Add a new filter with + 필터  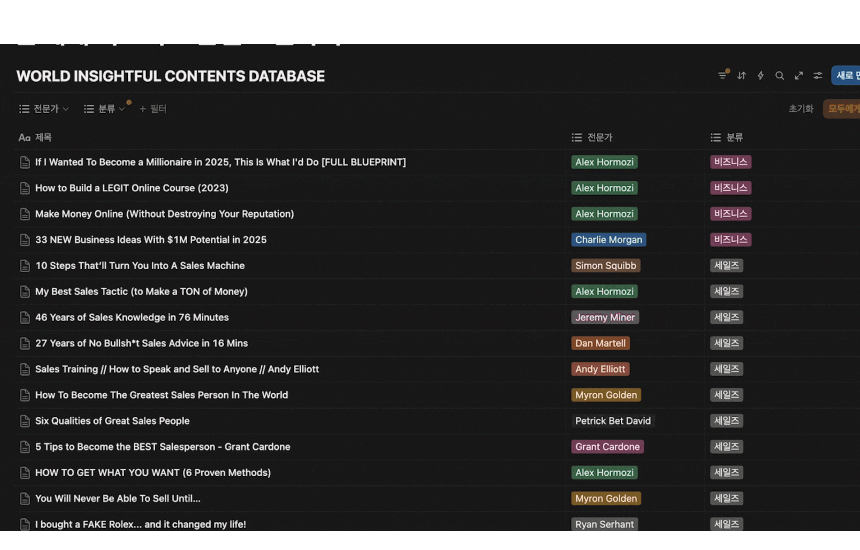pyautogui.click(x=153, y=108)
